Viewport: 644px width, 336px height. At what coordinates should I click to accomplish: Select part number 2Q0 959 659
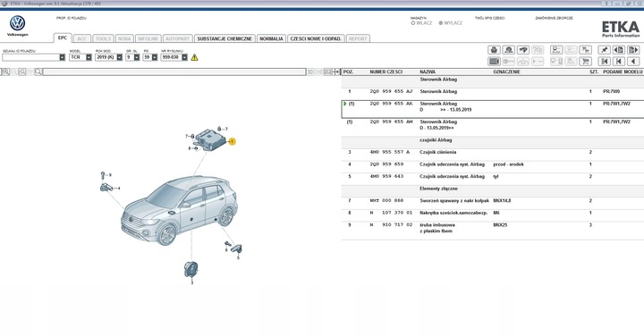(x=386, y=164)
